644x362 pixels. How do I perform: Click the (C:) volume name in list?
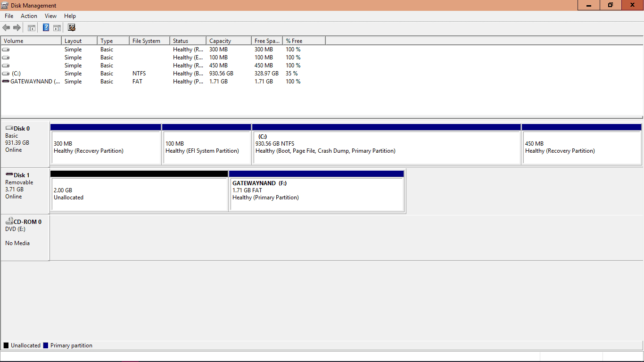click(17, 74)
